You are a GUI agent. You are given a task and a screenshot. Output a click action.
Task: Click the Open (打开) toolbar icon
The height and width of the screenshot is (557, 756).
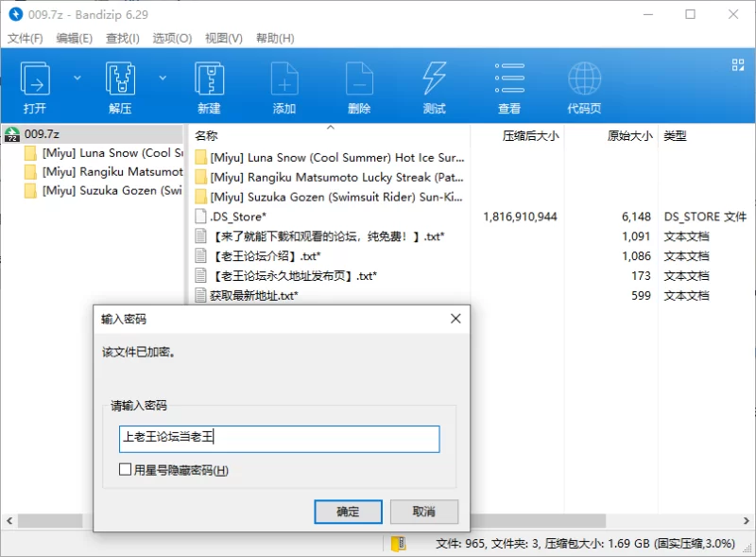(35, 78)
